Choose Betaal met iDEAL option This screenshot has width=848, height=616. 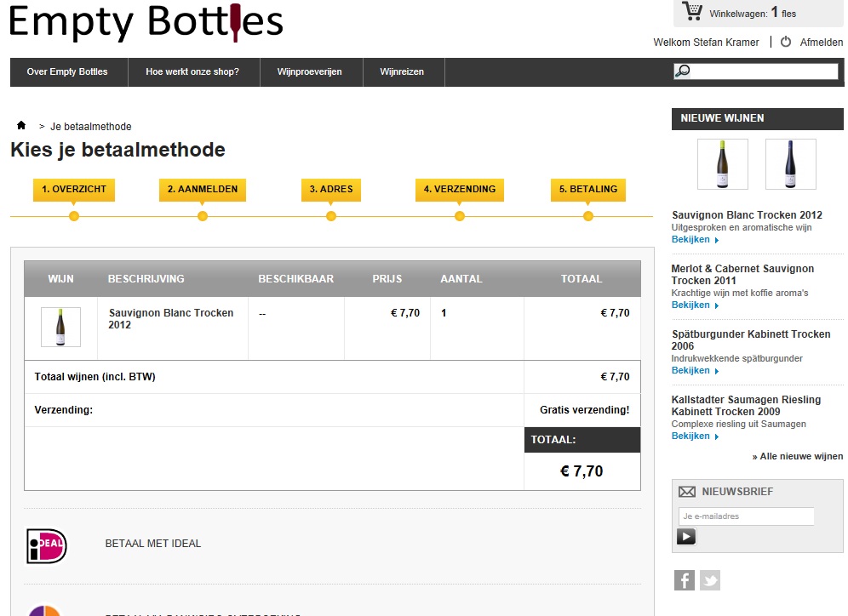click(153, 544)
